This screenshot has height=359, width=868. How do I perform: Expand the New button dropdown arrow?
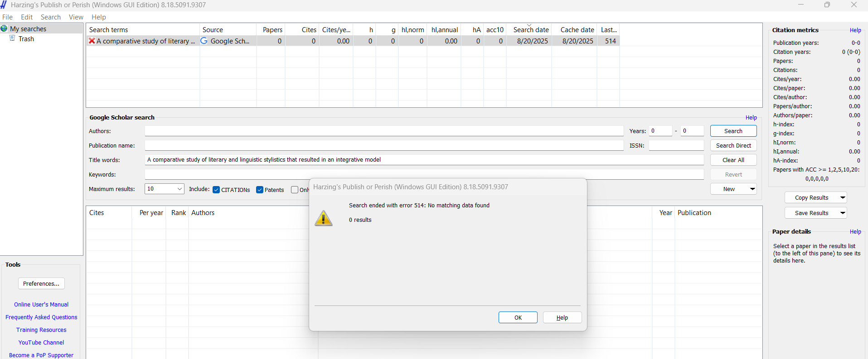[x=752, y=189]
